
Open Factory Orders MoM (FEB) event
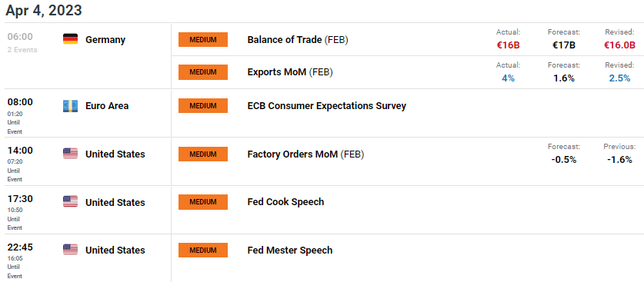coord(305,154)
